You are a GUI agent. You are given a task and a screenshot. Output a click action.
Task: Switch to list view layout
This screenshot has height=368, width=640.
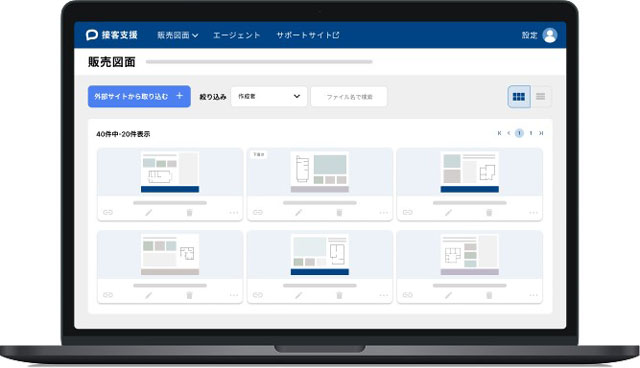(540, 97)
